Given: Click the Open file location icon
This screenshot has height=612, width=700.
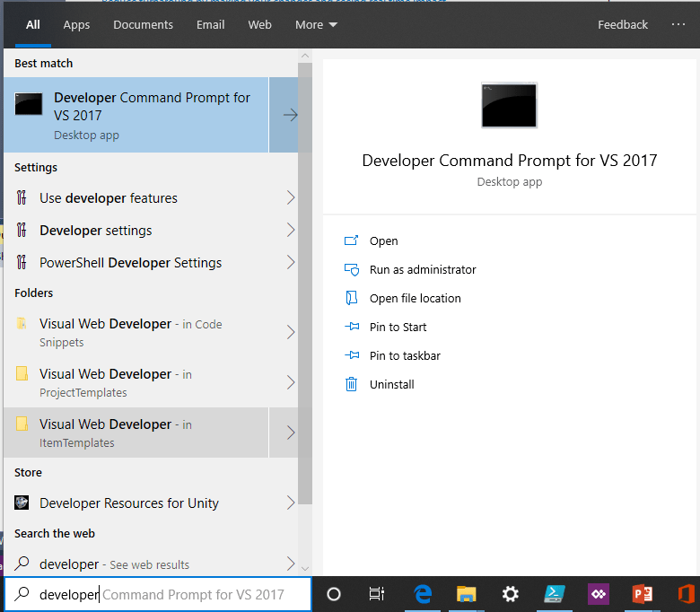Looking at the screenshot, I should [351, 298].
